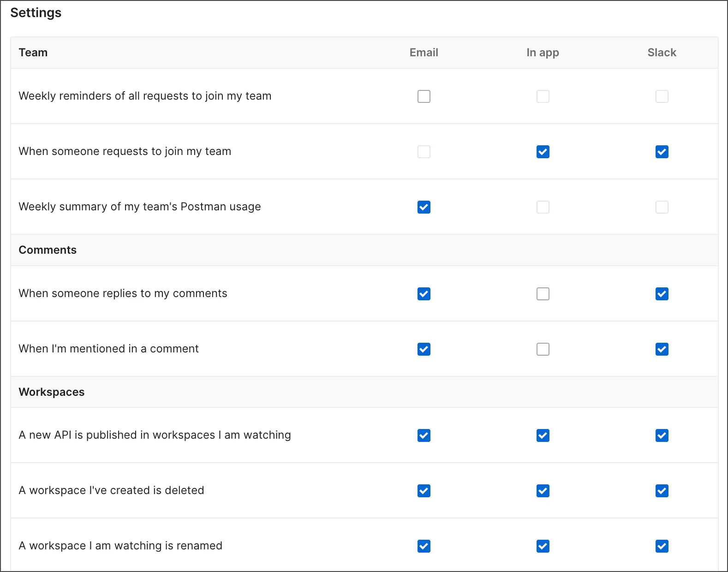Toggle In app for weekly Postman usage summary
This screenshot has width=728, height=572.
pyautogui.click(x=543, y=207)
